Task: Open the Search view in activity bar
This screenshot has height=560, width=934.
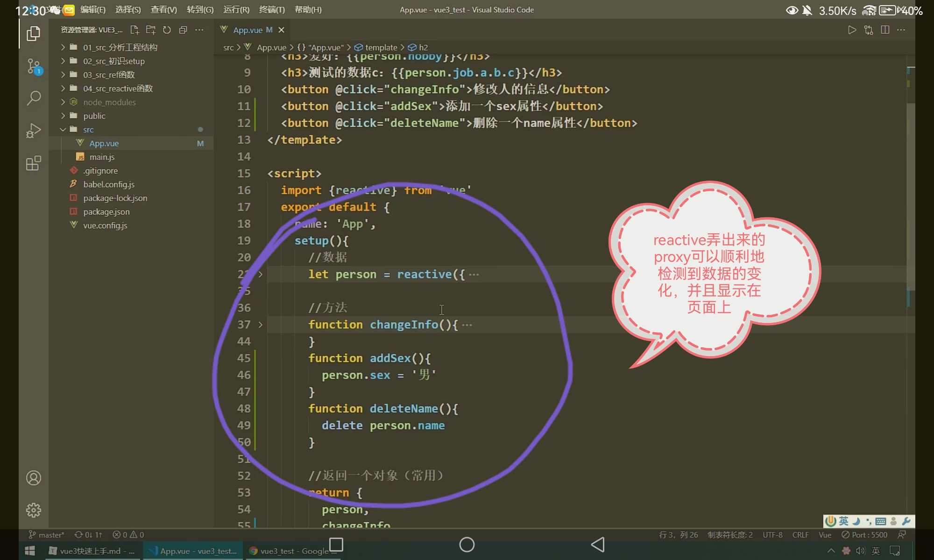Action: coord(34,98)
